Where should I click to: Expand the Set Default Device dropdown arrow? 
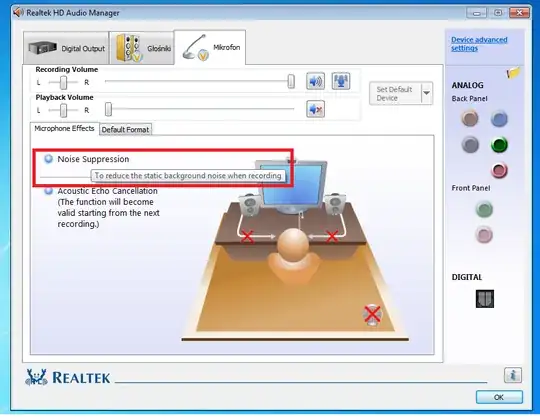click(x=426, y=93)
